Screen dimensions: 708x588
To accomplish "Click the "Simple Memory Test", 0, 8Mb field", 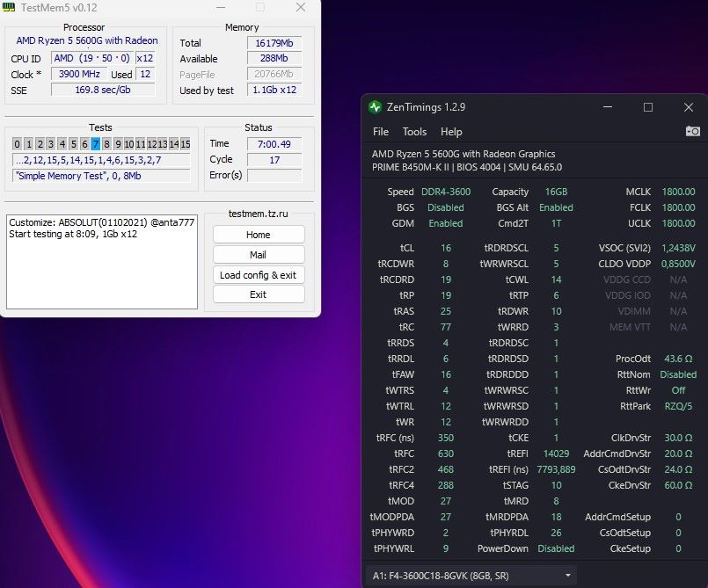I will [101, 176].
